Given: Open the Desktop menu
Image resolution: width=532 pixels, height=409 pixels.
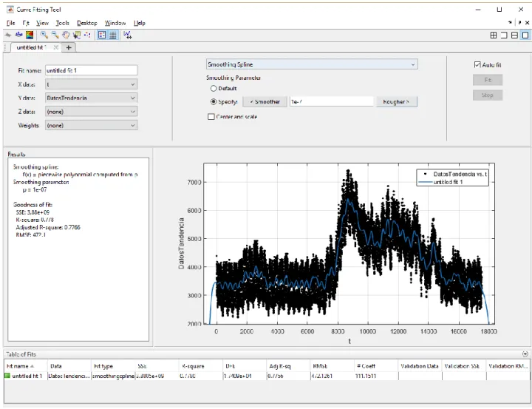Looking at the screenshot, I should 87,23.
